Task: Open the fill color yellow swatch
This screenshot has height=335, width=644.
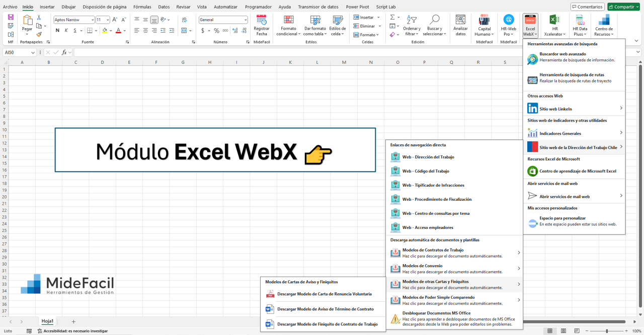Action: pyautogui.click(x=105, y=31)
